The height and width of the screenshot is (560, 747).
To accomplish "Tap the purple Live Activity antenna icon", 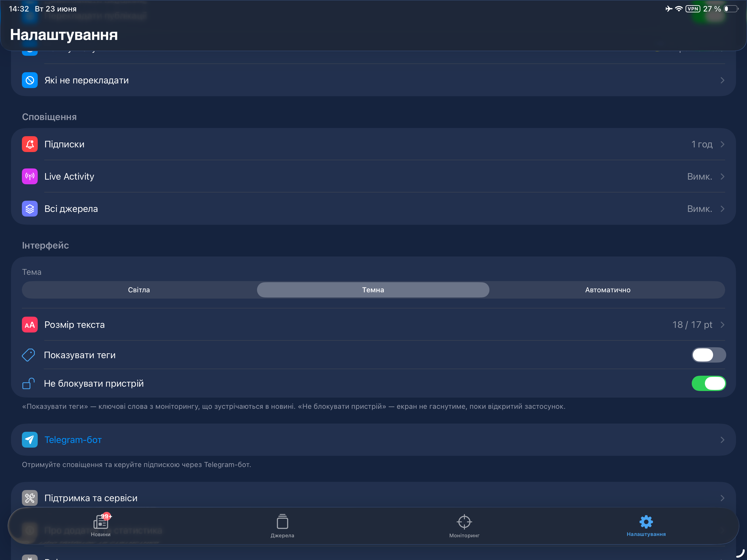I will 30,176.
